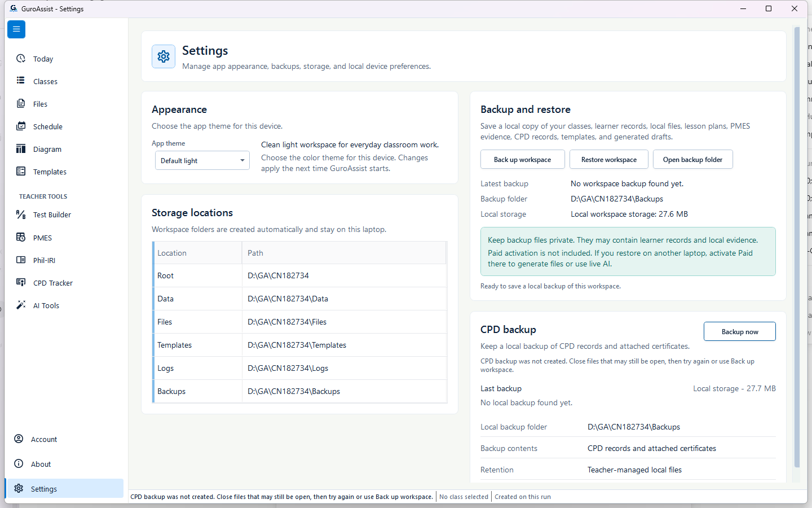Open the CPD Tracker page
Screen dimensions: 812x508
click(67, 283)
